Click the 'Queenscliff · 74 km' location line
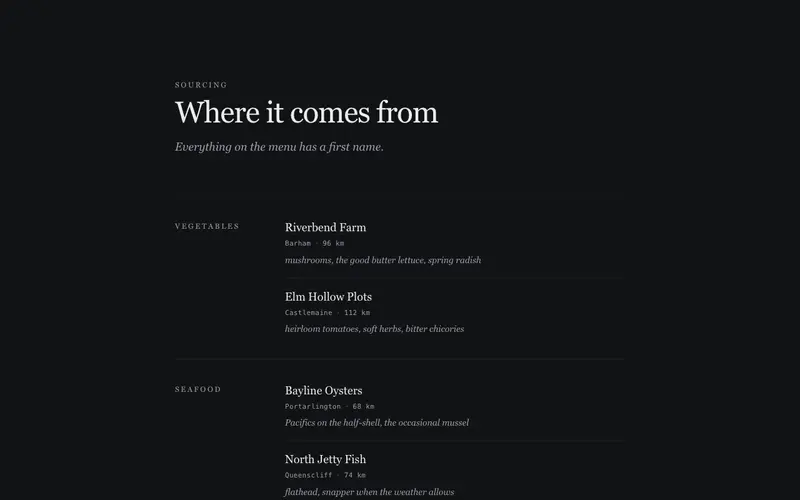The height and width of the screenshot is (500, 800). click(x=325, y=475)
